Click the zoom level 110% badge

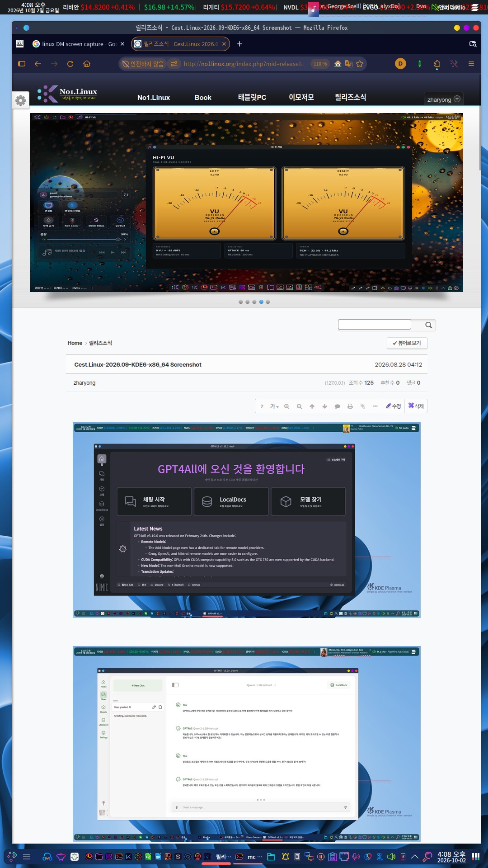click(320, 64)
